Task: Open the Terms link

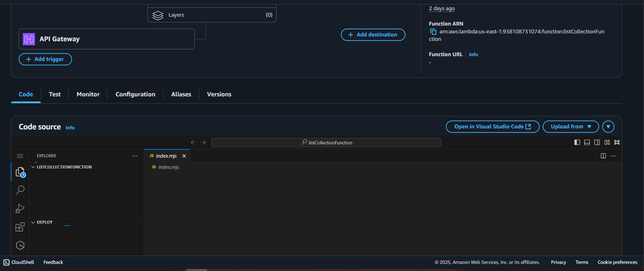Action: (x=582, y=262)
